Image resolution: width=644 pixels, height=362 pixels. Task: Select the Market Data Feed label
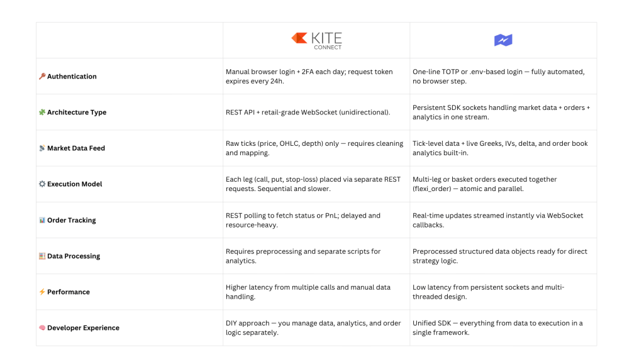coord(76,148)
